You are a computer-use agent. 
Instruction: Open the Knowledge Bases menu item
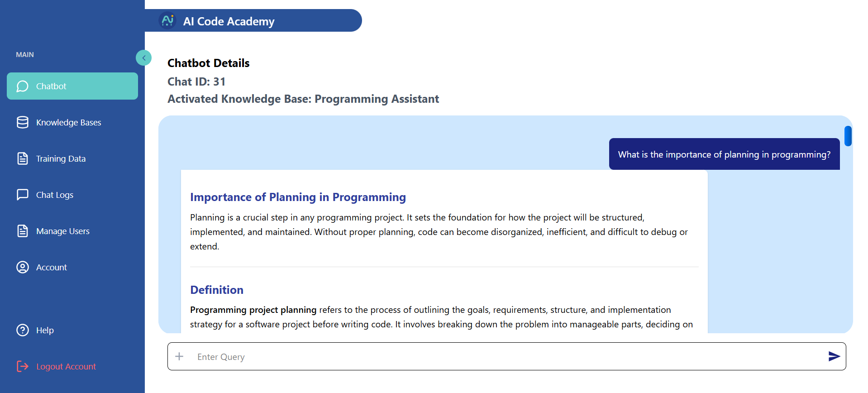(x=68, y=122)
